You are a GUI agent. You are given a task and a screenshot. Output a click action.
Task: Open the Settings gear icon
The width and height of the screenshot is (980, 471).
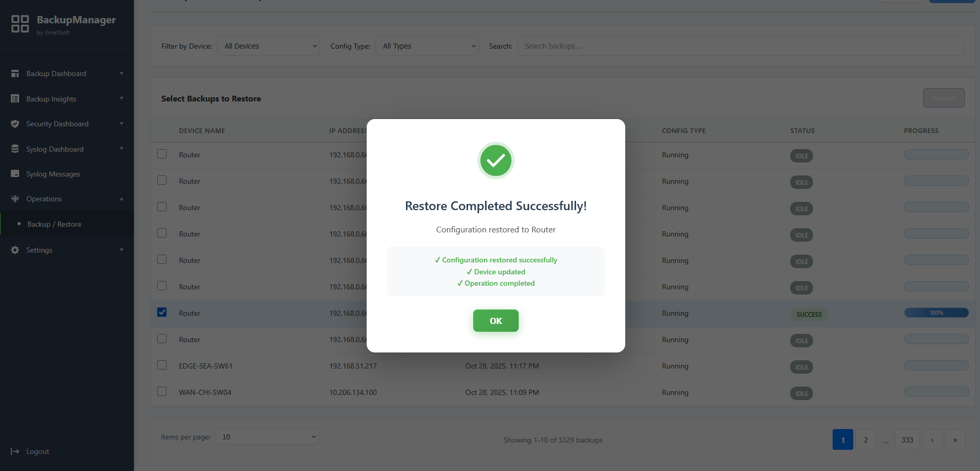[x=15, y=250]
